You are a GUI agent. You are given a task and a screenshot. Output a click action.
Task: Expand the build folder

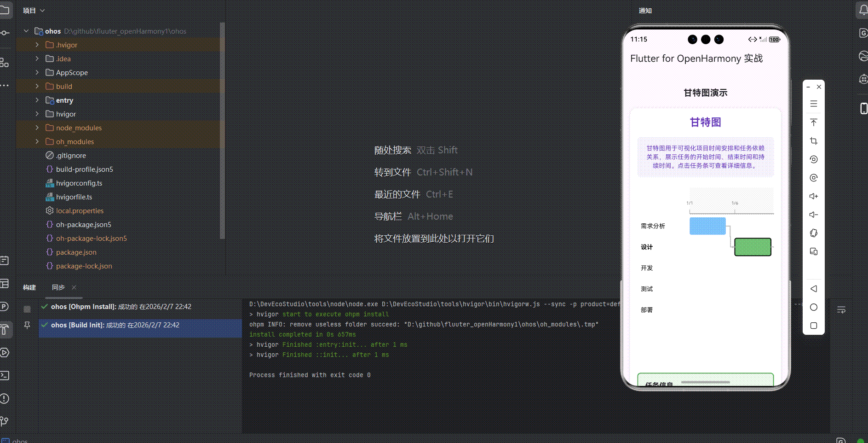37,86
